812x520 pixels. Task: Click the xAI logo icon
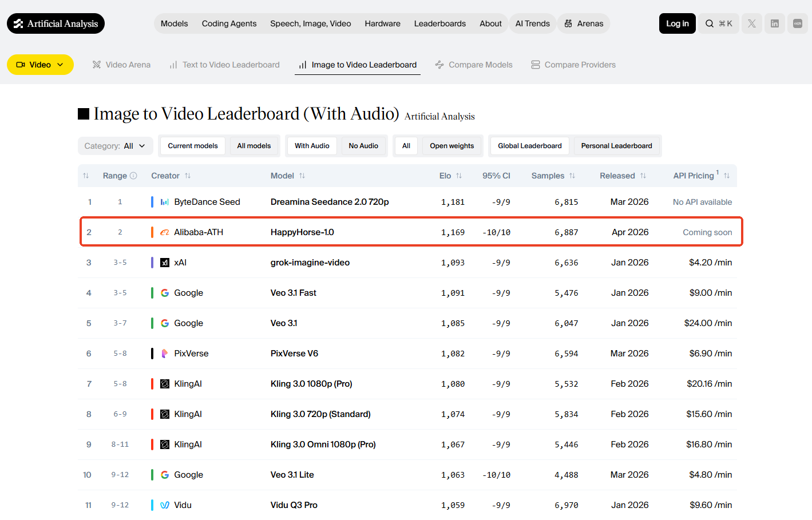165,263
